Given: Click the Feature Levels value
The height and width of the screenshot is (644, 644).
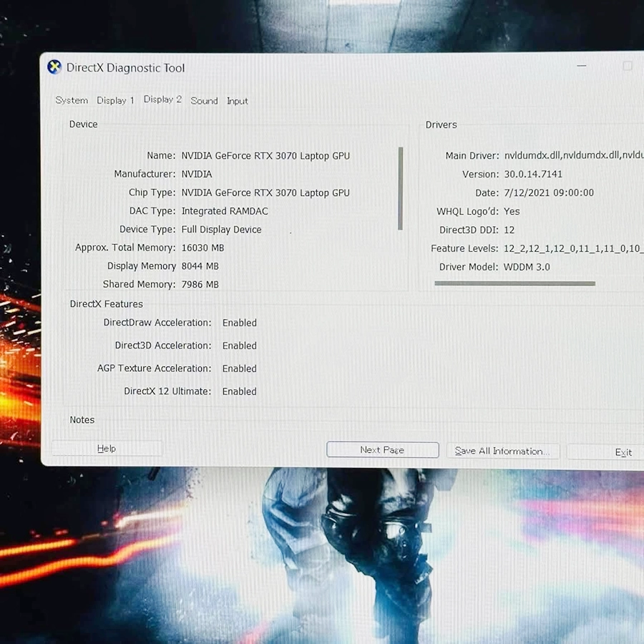Looking at the screenshot, I should [x=572, y=249].
